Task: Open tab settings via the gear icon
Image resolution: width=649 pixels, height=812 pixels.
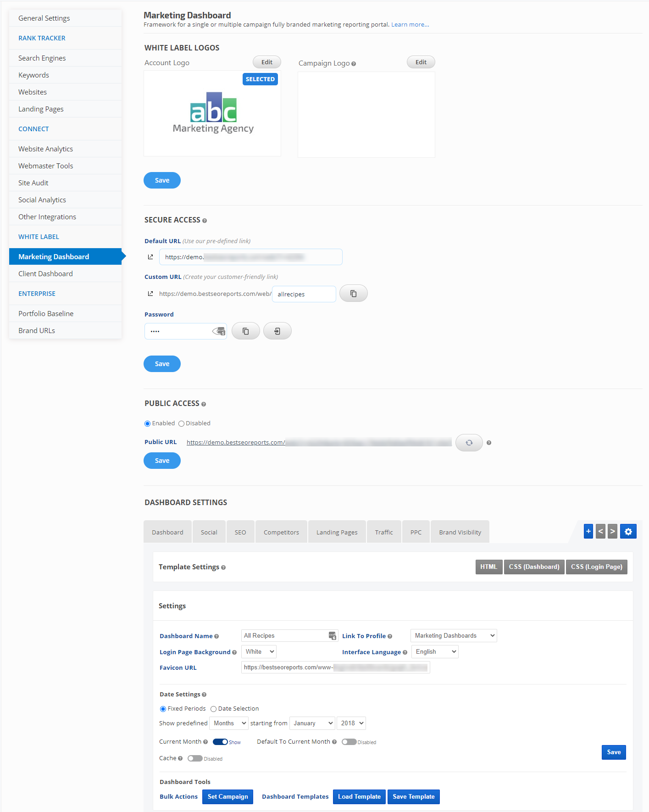Action: coord(628,531)
